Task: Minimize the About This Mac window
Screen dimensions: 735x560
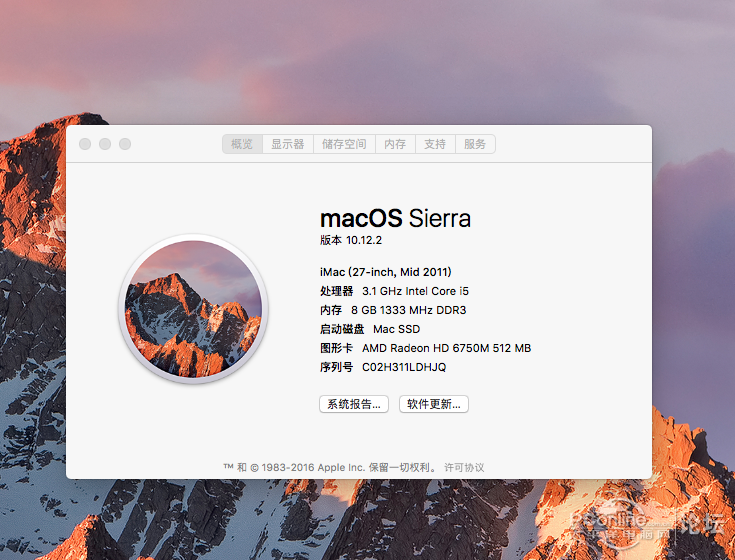Action: (105, 144)
